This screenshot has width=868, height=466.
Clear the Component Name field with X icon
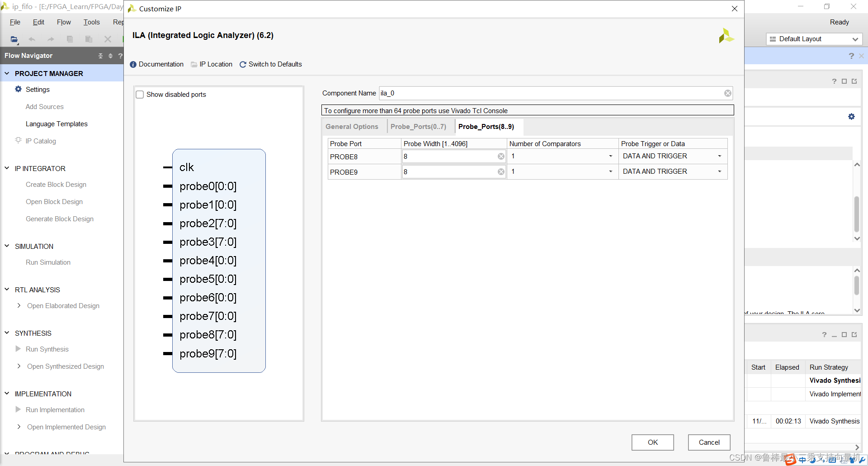[x=727, y=93]
